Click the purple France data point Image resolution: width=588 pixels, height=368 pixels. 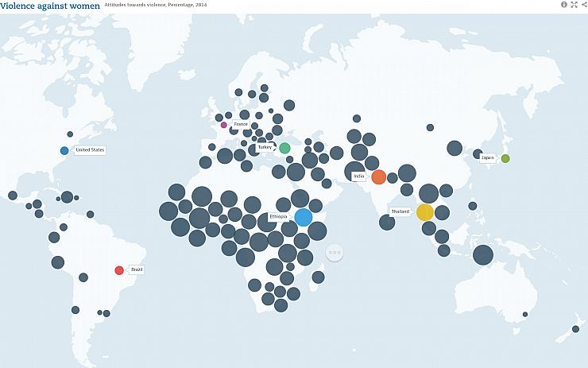pos(224,125)
